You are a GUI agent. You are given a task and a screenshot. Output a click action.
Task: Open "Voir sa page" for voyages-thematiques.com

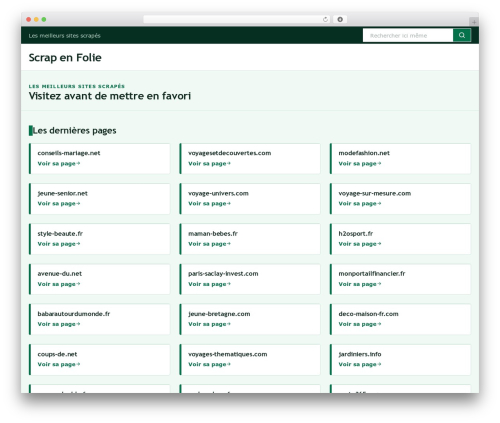[x=209, y=364]
